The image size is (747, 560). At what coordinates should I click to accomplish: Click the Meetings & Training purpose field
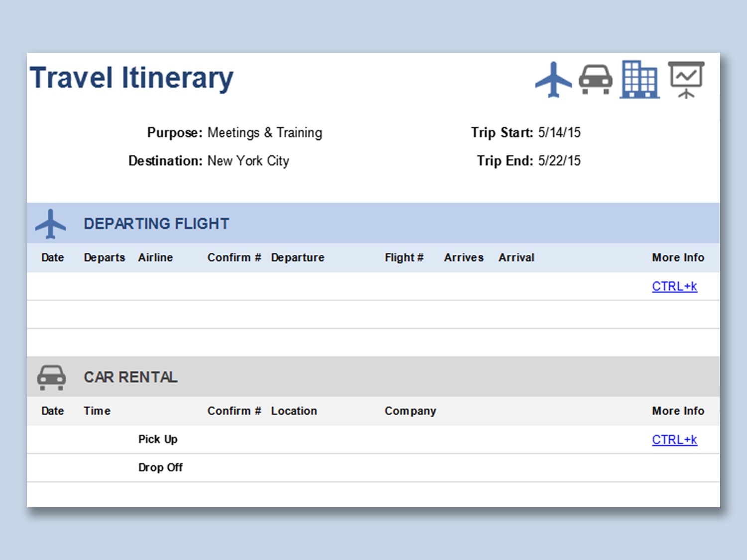pos(264,133)
